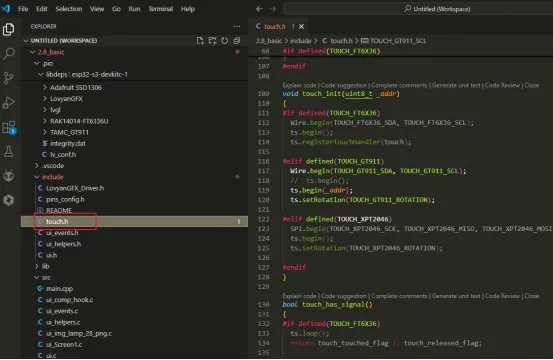The height and width of the screenshot is (360, 553).
Task: Collapse the src folder
Action: 46,277
